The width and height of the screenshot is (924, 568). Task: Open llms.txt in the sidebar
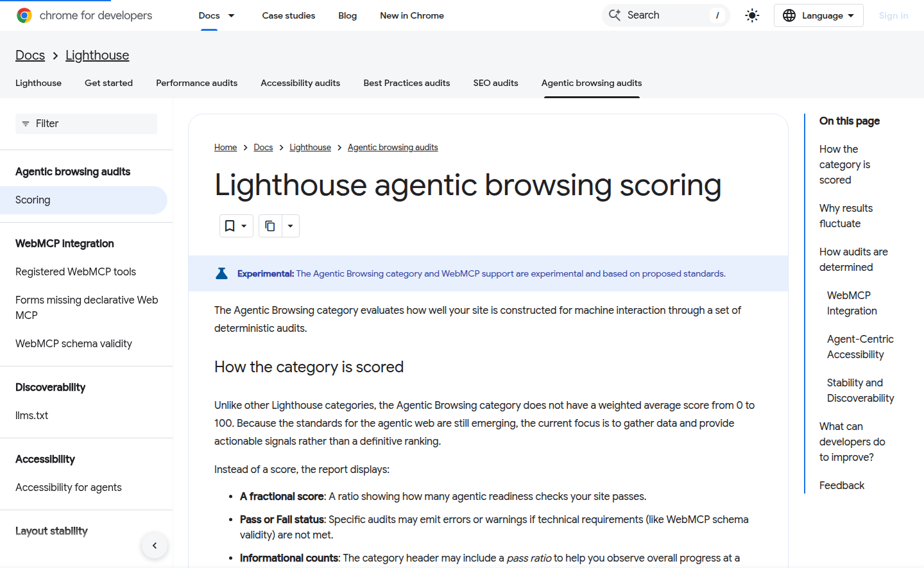pyautogui.click(x=32, y=415)
